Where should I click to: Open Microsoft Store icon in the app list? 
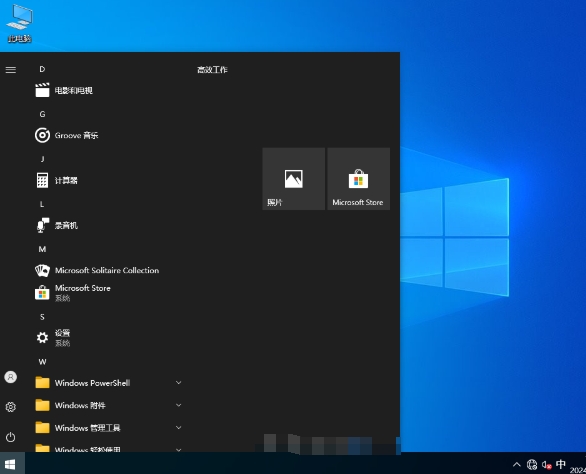[x=42, y=293]
